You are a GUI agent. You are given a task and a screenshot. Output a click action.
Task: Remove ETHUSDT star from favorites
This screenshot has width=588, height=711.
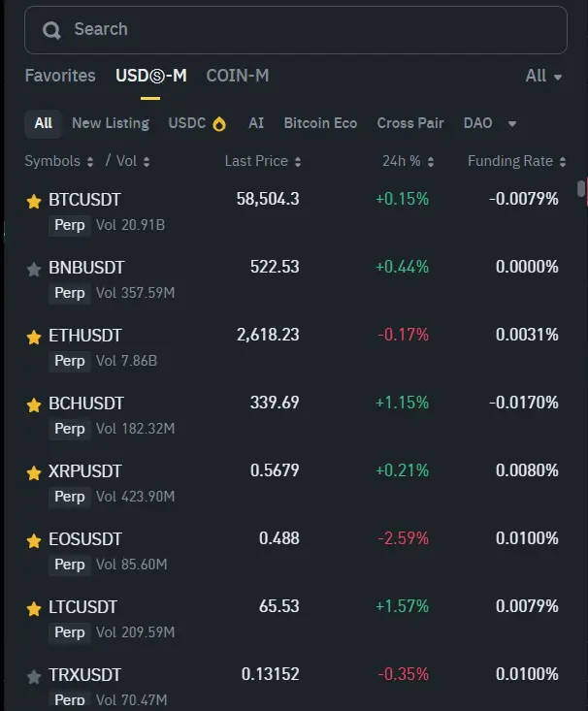coord(34,337)
